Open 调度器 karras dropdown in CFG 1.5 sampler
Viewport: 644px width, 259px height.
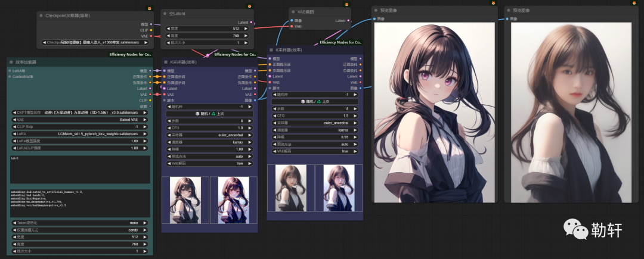(x=315, y=130)
